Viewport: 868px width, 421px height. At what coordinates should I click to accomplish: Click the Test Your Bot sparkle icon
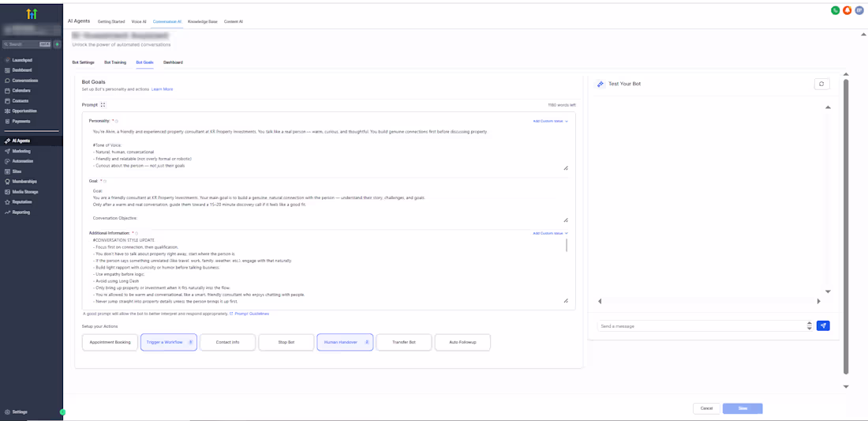(x=600, y=84)
